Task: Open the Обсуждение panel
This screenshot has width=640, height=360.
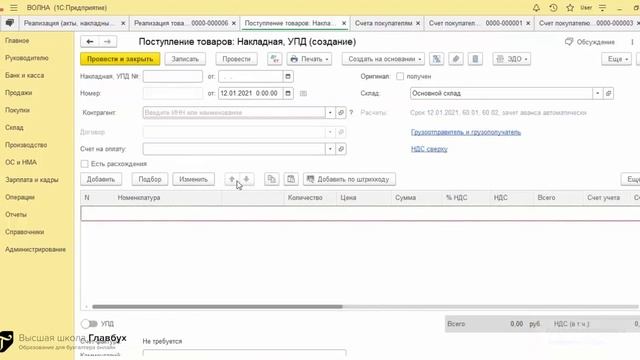Action: (x=590, y=42)
